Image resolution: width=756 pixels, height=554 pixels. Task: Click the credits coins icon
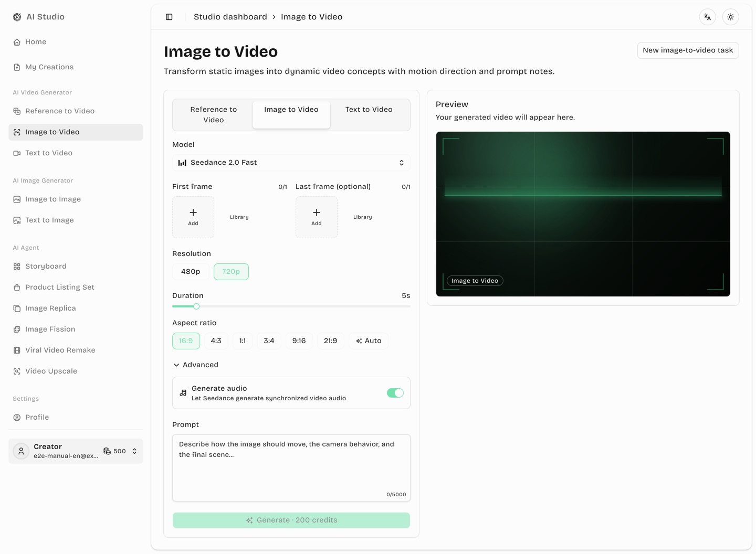point(107,451)
